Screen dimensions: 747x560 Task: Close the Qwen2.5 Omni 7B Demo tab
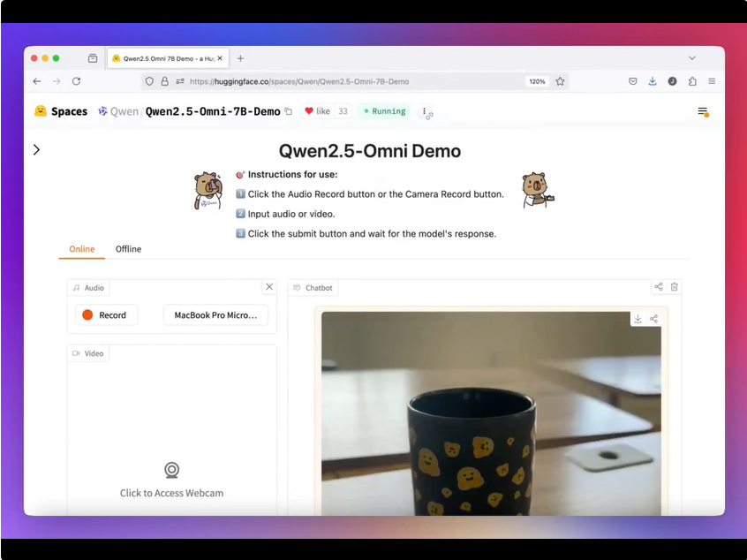tap(220, 58)
